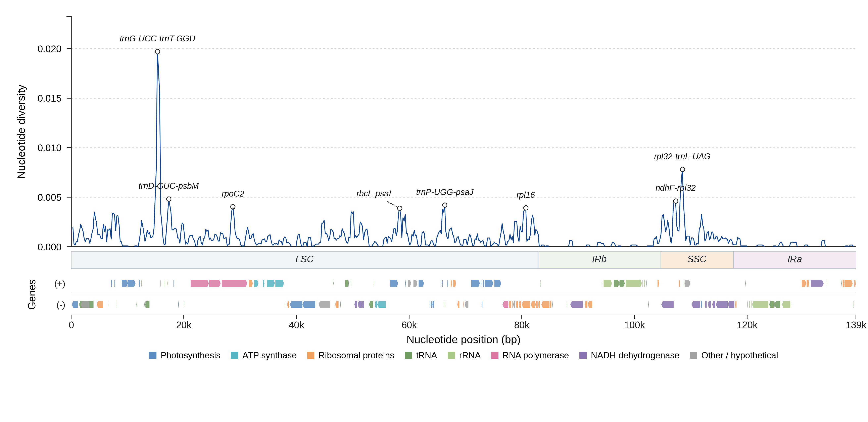Select the 0.010 y-axis tick label
The image size is (868, 422).
(x=50, y=148)
